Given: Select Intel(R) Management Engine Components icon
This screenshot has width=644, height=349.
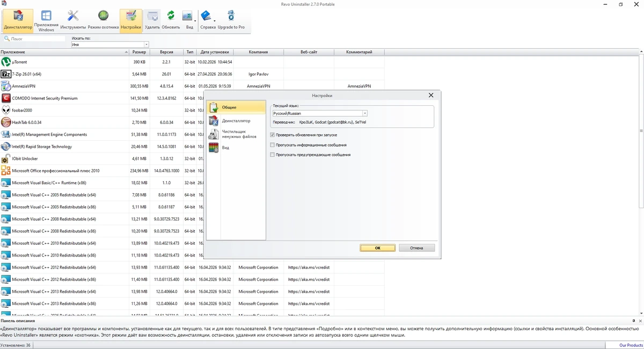Looking at the screenshot, I should (x=6, y=134).
